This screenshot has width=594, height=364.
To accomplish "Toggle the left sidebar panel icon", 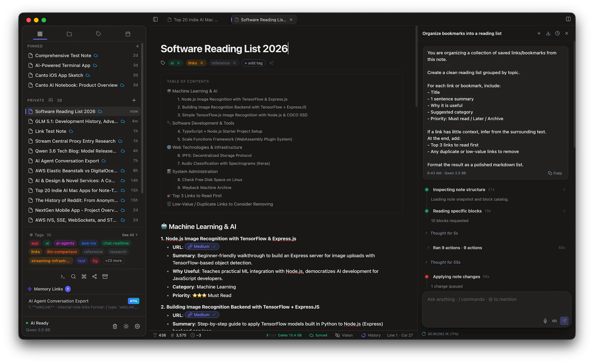I will point(155,19).
